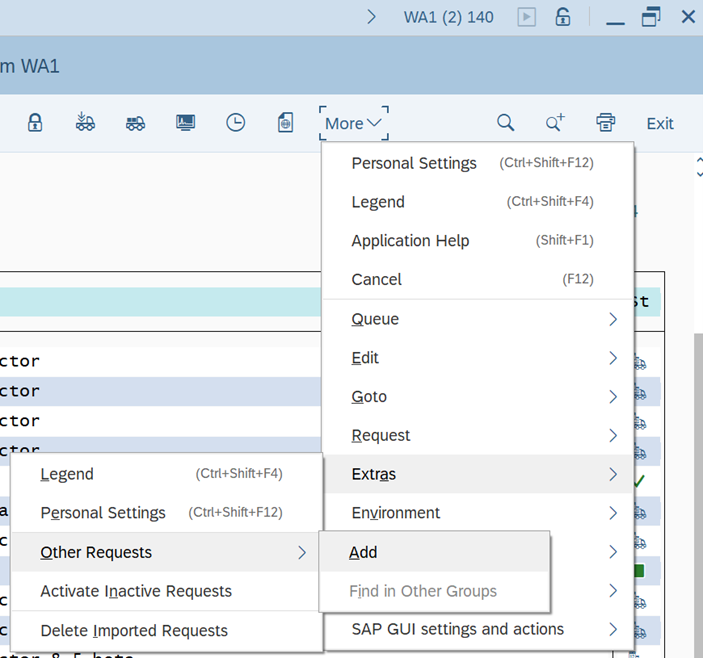Screen dimensions: 703x658
Task: Click the Exit button
Action: point(660,123)
